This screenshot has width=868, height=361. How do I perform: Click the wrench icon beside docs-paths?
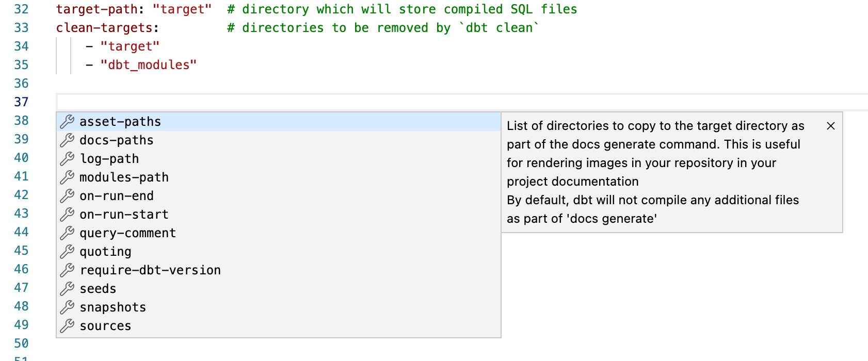67,140
